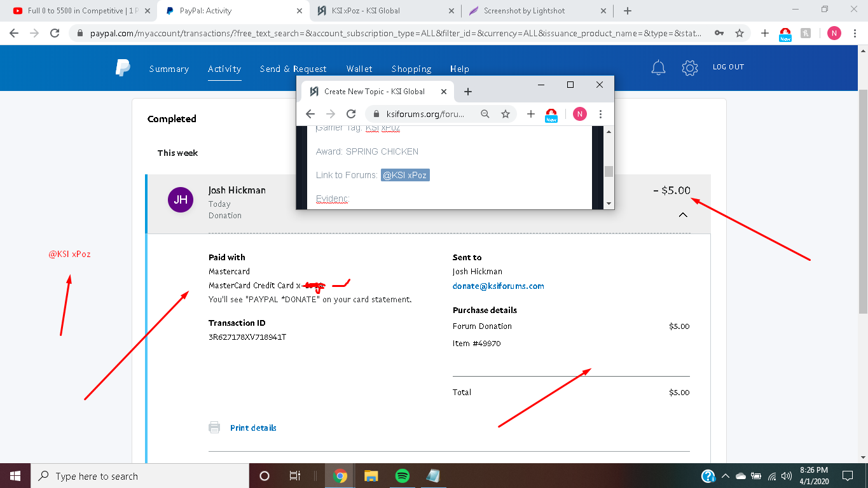The image size is (868, 488).
Task: Open the notepad-style app on taskbar
Action: pos(433,476)
